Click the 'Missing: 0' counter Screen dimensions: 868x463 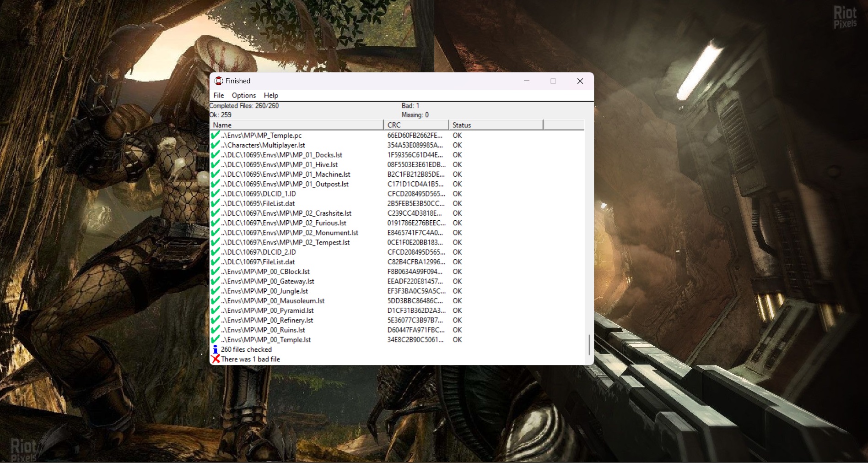(x=415, y=115)
